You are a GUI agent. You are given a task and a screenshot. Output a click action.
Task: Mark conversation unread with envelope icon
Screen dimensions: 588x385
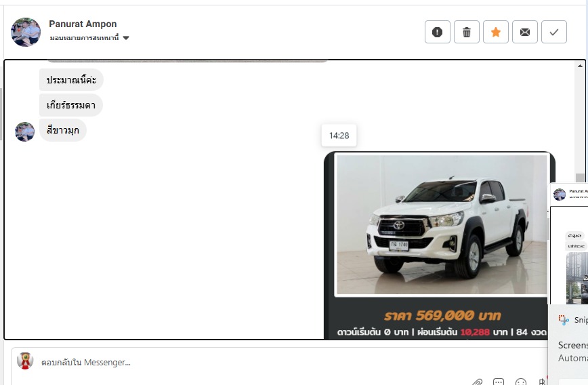coord(525,32)
